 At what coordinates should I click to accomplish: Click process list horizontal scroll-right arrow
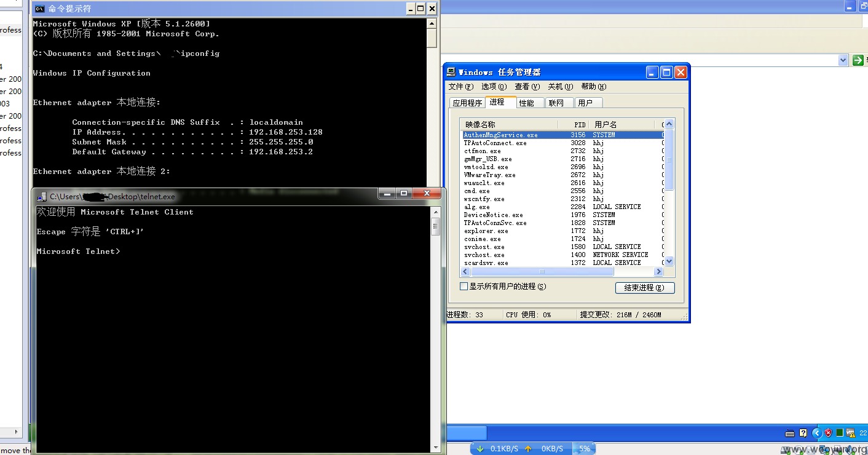pos(659,272)
